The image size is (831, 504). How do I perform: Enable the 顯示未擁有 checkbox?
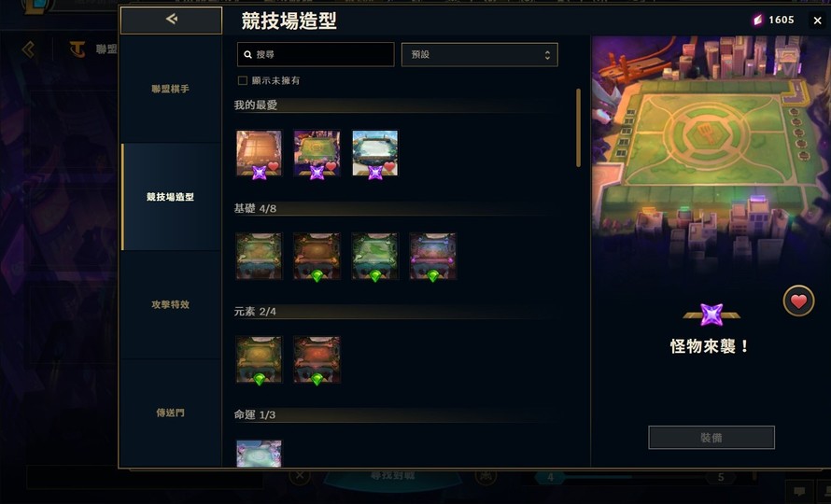coord(243,80)
